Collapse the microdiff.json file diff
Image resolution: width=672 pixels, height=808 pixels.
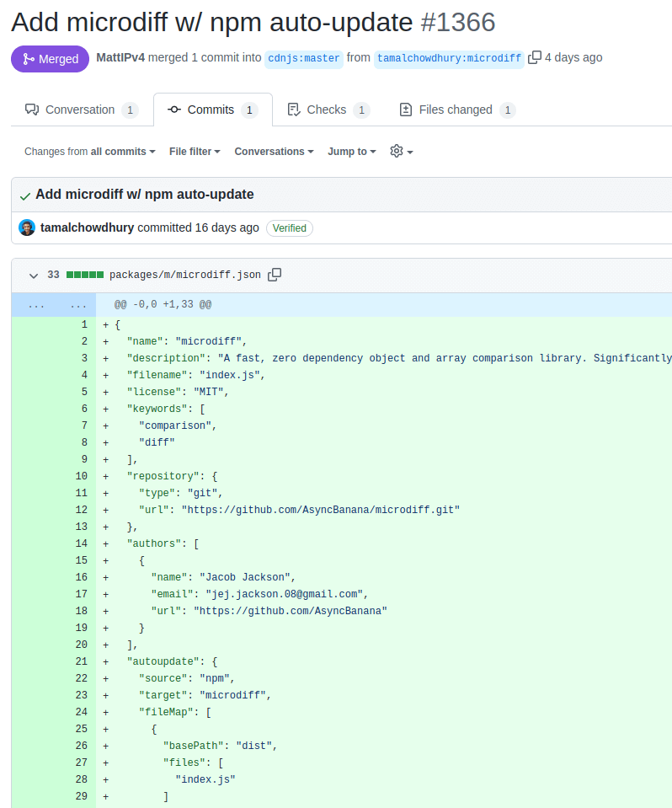point(34,275)
